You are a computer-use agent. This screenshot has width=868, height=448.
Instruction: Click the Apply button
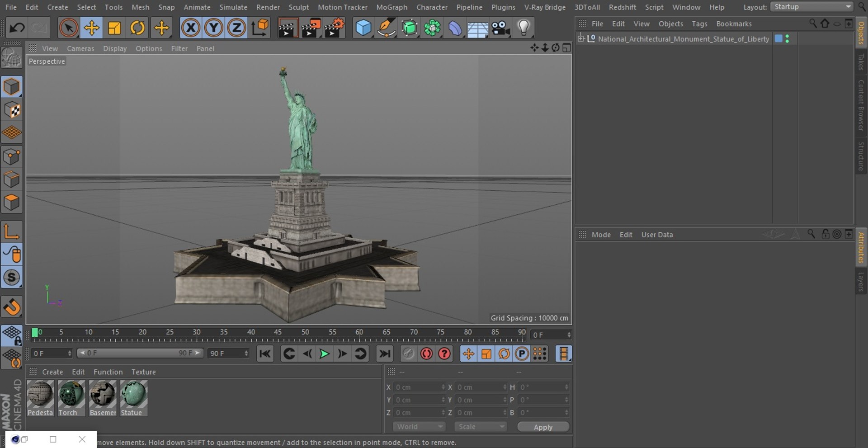point(543,427)
